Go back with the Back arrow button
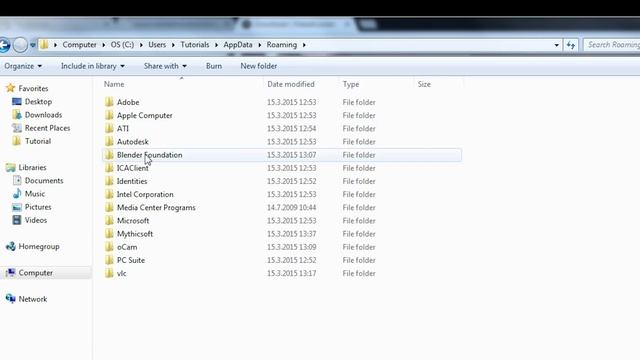This screenshot has height=360, width=640. click(4, 44)
